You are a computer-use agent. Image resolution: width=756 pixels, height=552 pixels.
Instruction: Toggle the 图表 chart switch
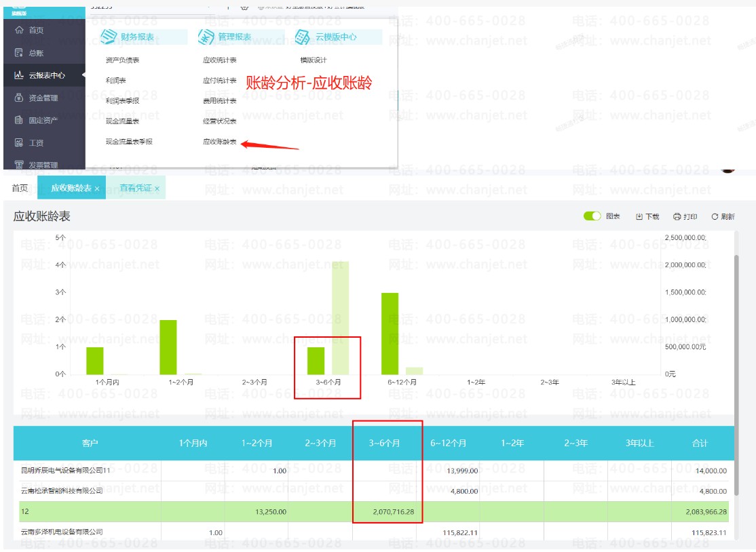click(x=592, y=216)
